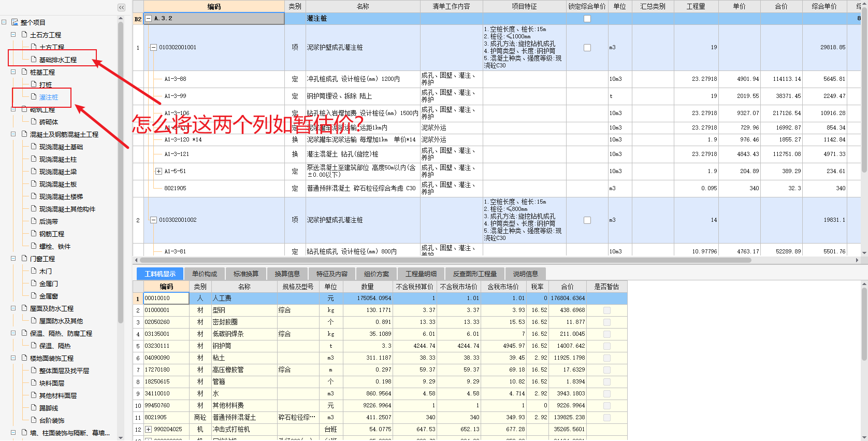Collapse the 土石方工程 tree node
The image size is (868, 441).
(13, 35)
